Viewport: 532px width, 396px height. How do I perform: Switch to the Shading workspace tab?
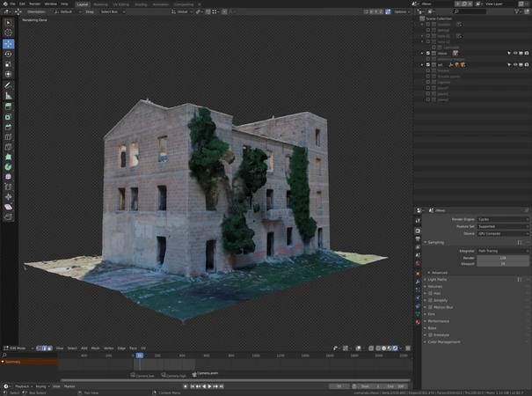[141, 4]
